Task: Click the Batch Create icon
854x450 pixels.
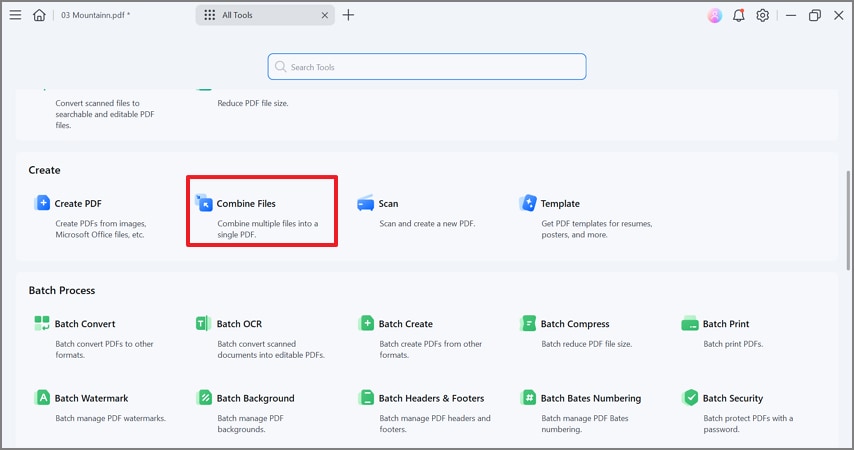Action: [x=366, y=323]
